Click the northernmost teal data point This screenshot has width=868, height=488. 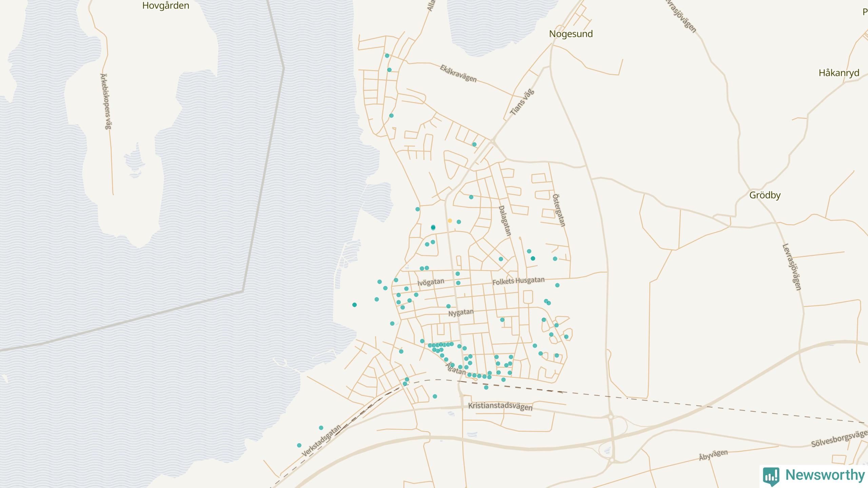387,56
